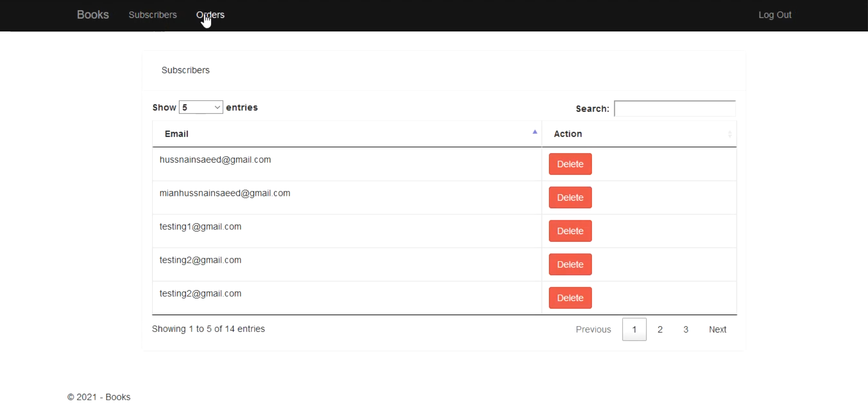Go to the Previous page
868x419 pixels.
click(x=593, y=329)
